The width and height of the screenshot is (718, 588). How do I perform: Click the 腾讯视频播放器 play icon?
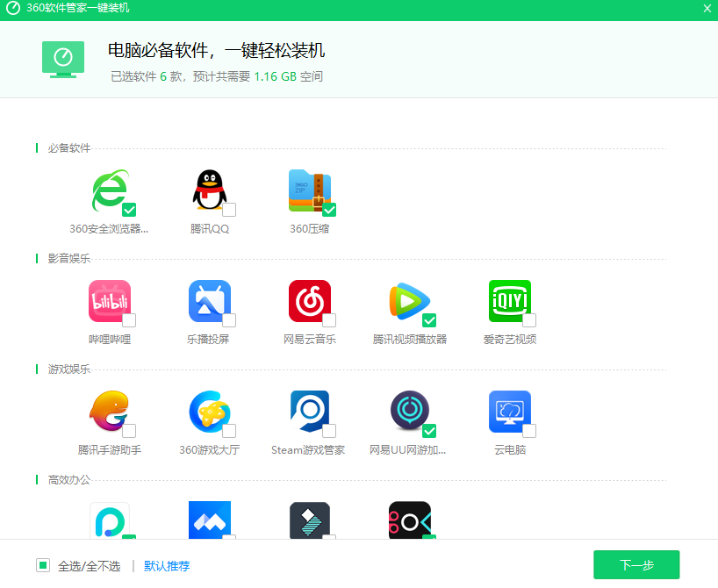tap(409, 301)
